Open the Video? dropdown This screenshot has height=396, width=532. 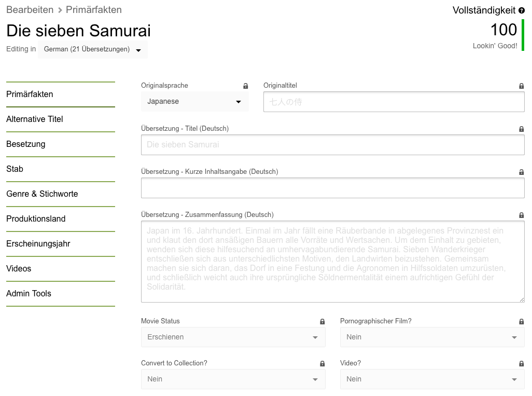point(432,379)
